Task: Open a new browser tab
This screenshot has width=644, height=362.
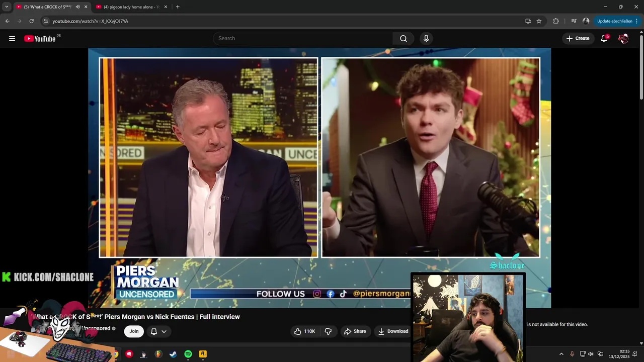Action: pos(178,7)
